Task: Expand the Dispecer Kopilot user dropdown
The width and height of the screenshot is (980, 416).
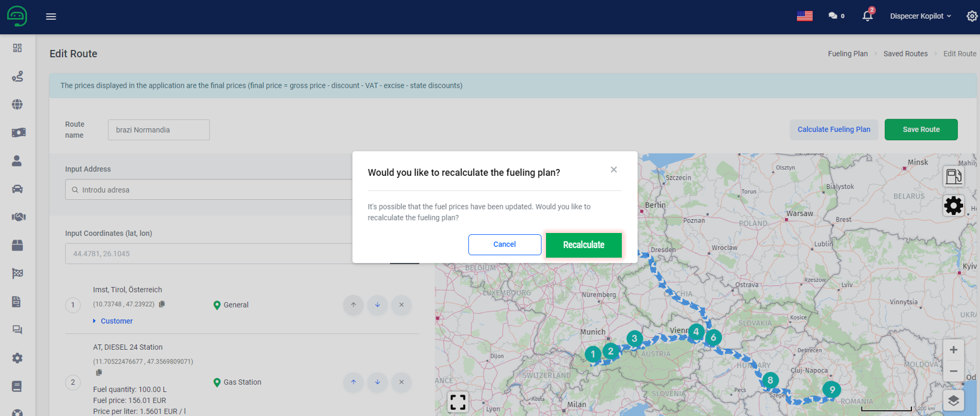Action: tap(920, 16)
